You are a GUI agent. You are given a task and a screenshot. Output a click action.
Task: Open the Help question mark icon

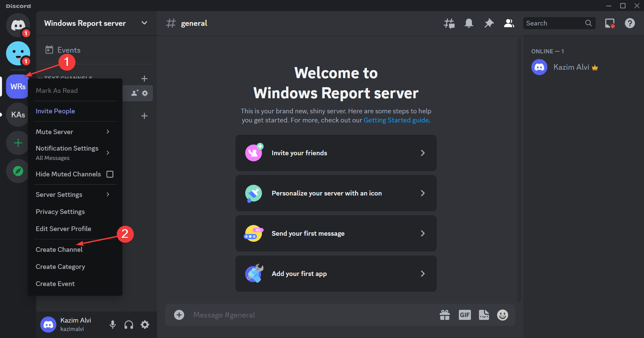click(630, 23)
